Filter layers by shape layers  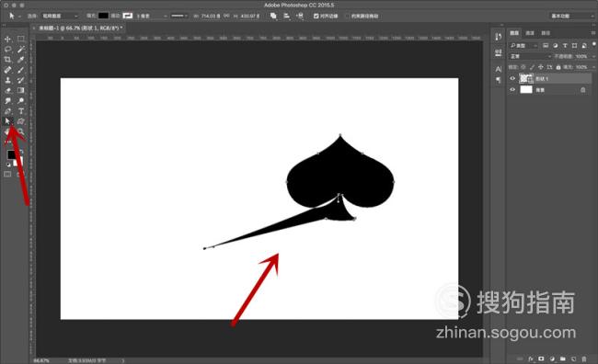click(x=574, y=45)
